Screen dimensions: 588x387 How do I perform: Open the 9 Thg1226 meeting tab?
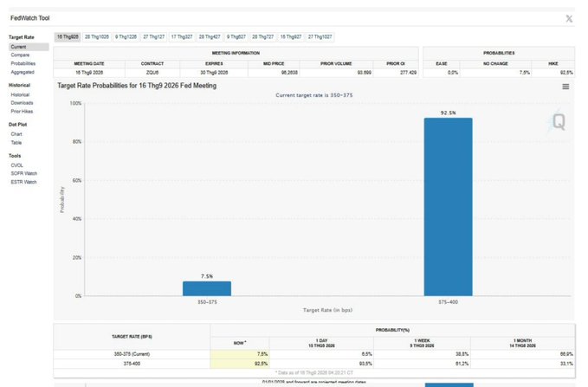[x=126, y=36]
